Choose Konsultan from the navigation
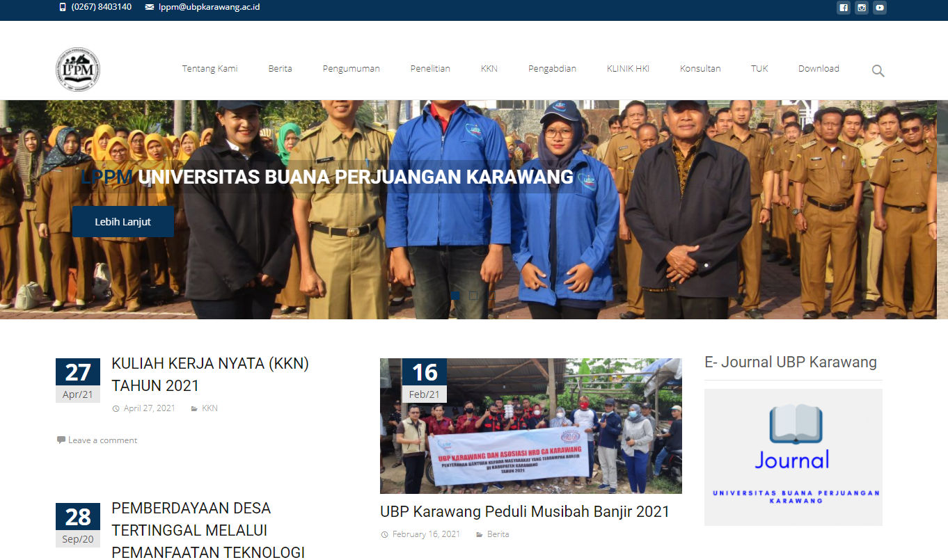Viewport: 948px width, 560px height. [x=700, y=68]
